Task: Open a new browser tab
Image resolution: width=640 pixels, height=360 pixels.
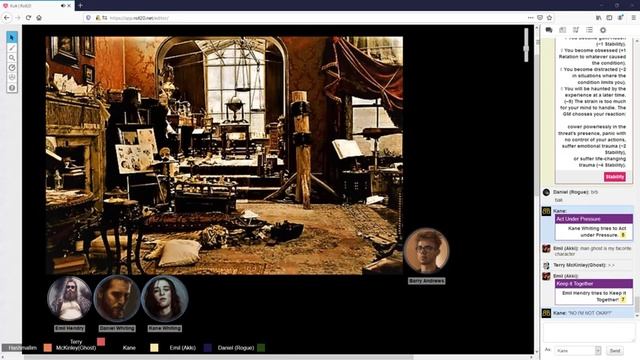Action: point(80,5)
